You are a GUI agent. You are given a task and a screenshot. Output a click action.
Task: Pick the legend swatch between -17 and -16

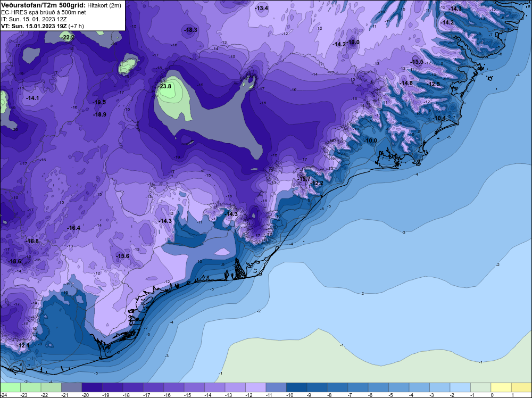click(153, 387)
